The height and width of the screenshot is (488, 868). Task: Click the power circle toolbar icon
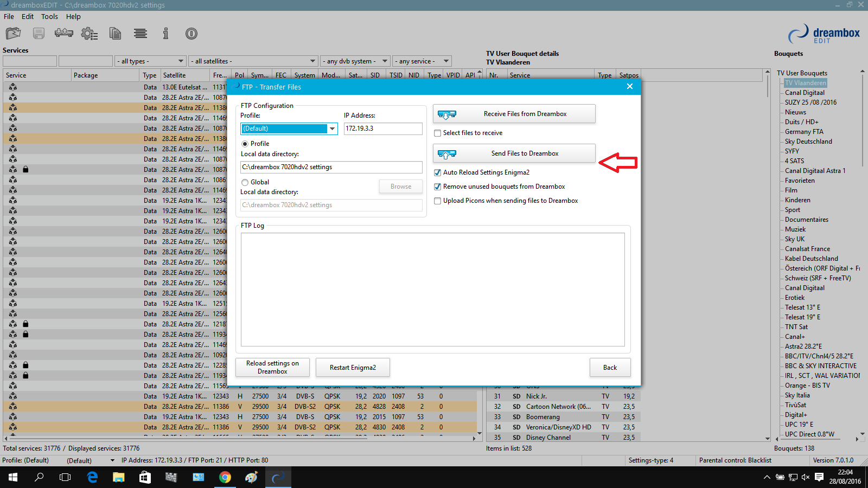(x=192, y=34)
